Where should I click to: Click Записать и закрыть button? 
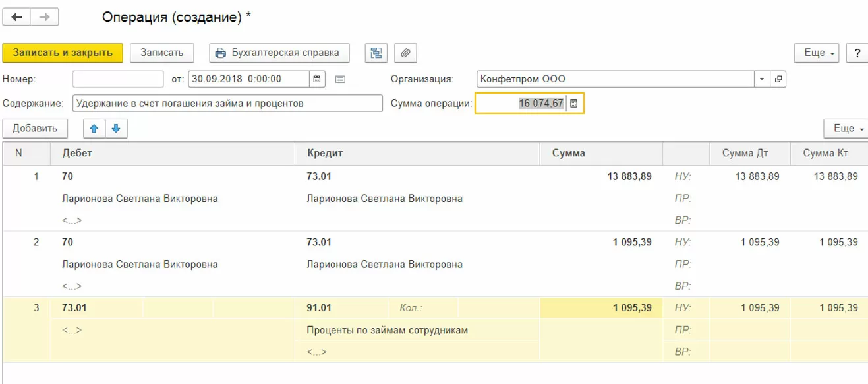(63, 53)
